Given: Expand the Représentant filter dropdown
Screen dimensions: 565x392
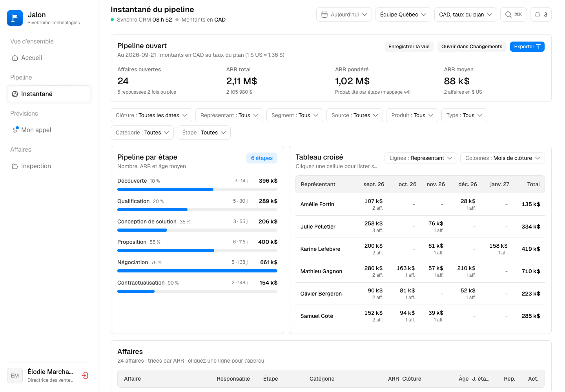Looking at the screenshot, I should (229, 115).
